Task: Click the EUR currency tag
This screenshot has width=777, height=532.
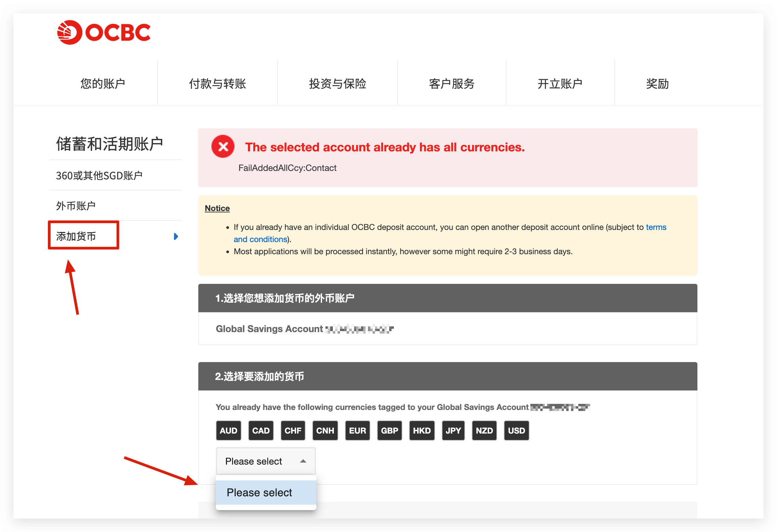Action: tap(357, 430)
